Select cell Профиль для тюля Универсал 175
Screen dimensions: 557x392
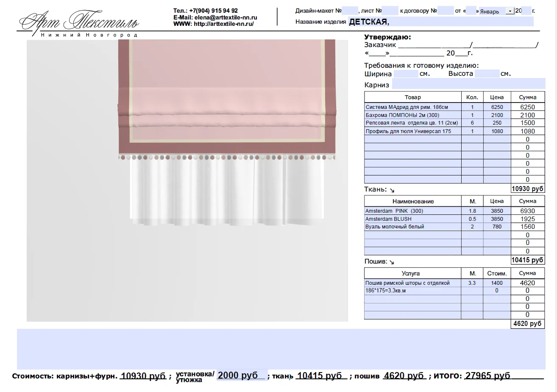[x=412, y=131]
